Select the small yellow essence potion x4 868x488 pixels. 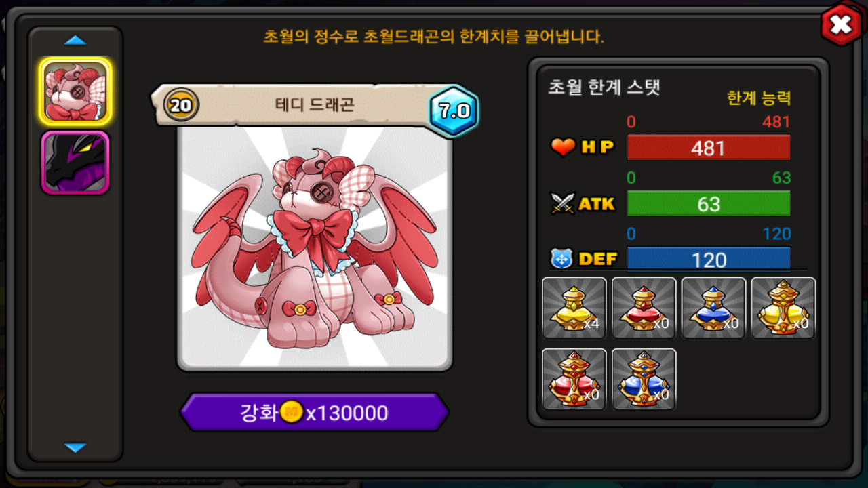click(x=574, y=308)
